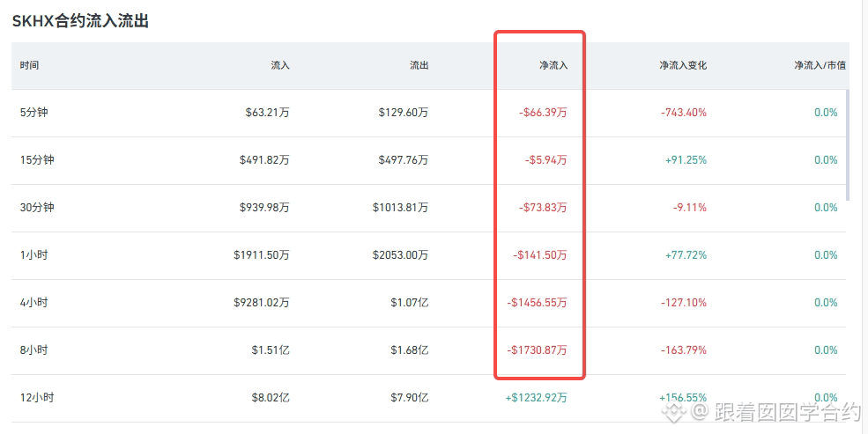This screenshot has height=434, width=868.
Task: Click net inflow change -127.10%
Action: coord(684,303)
